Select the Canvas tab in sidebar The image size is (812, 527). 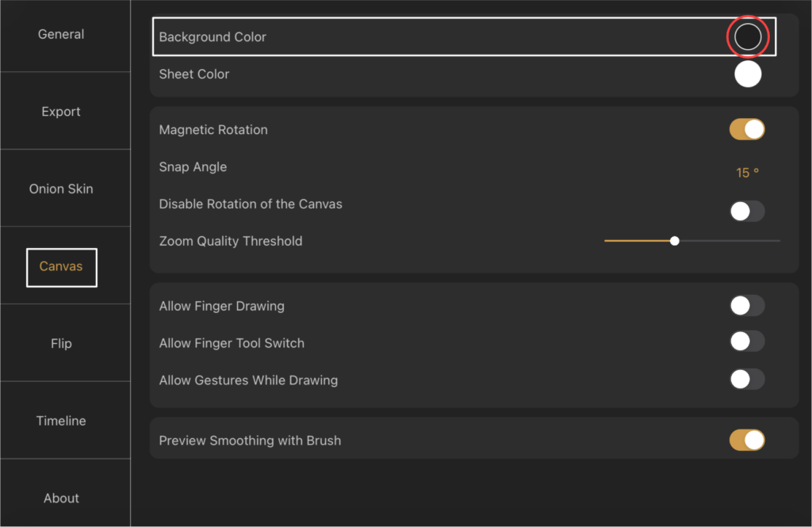pyautogui.click(x=61, y=266)
